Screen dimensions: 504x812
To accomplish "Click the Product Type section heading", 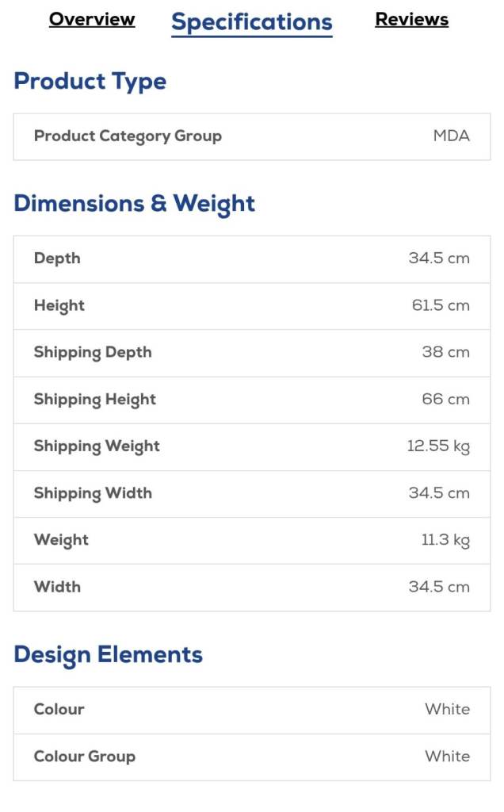I will pos(90,81).
